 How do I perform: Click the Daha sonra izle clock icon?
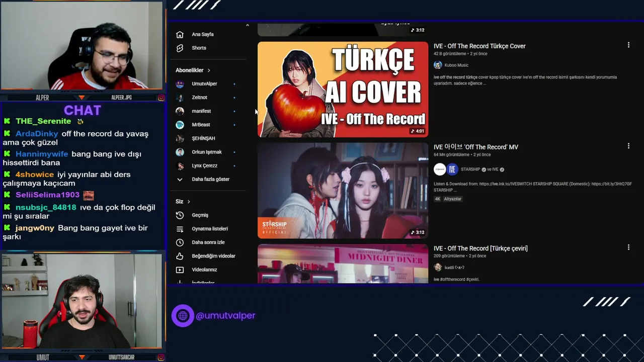pyautogui.click(x=180, y=242)
